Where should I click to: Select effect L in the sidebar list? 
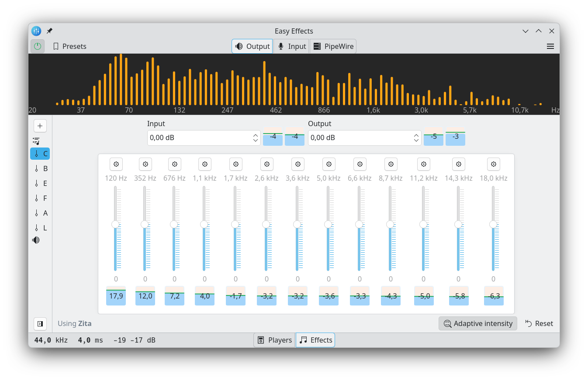click(40, 228)
